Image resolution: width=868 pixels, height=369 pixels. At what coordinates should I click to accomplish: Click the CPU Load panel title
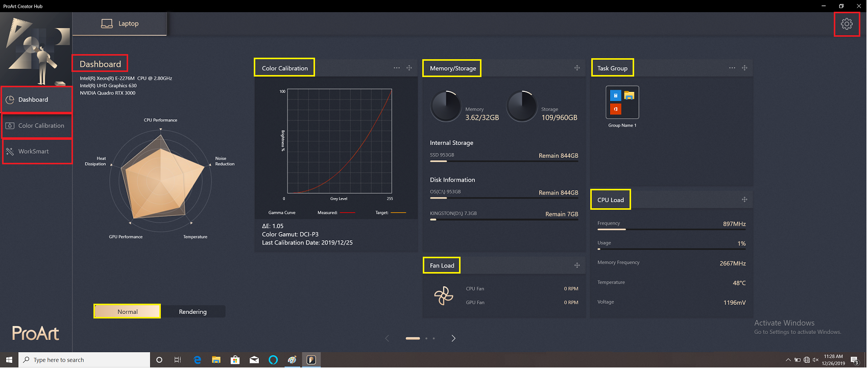tap(611, 200)
